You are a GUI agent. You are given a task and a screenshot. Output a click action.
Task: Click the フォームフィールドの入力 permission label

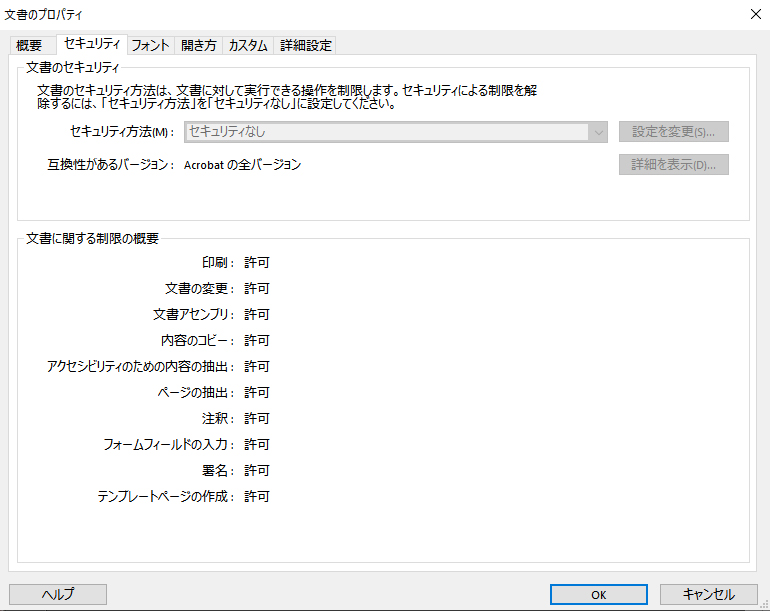[168, 445]
